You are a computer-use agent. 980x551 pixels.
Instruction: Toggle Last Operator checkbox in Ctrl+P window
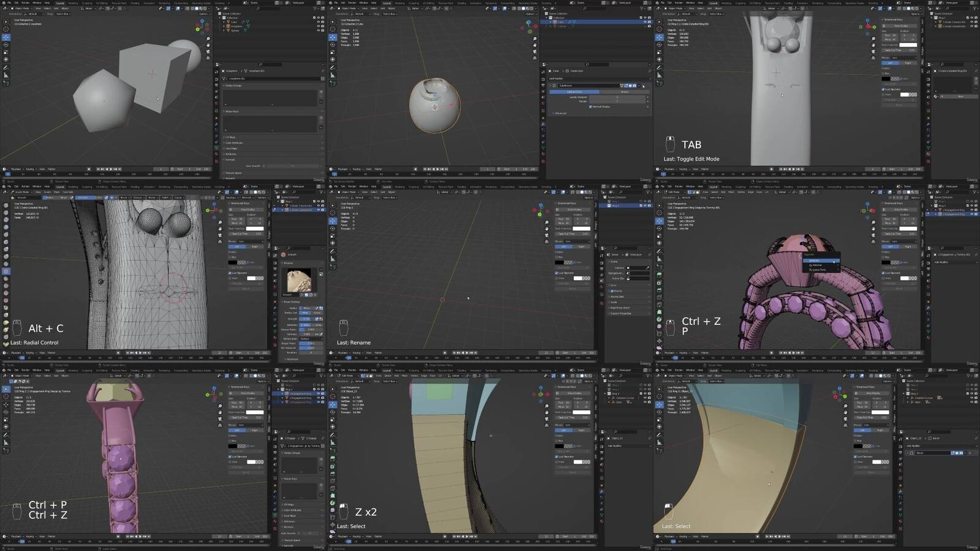click(x=230, y=457)
